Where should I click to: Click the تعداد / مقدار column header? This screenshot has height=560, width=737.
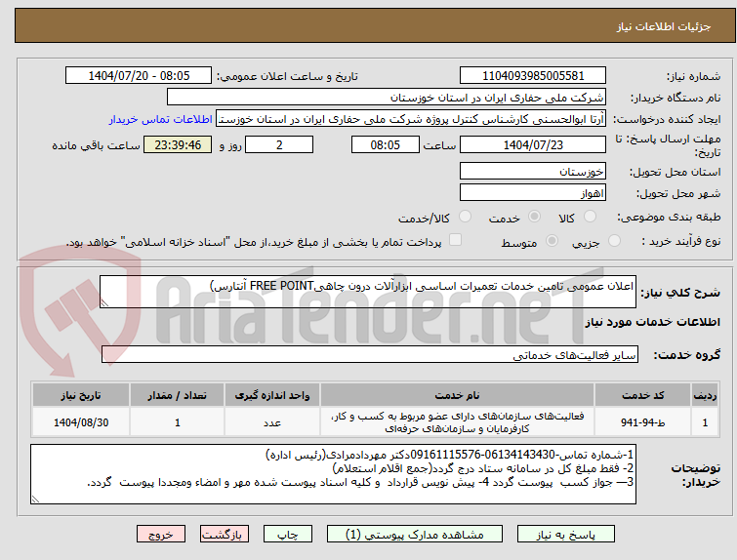178,395
